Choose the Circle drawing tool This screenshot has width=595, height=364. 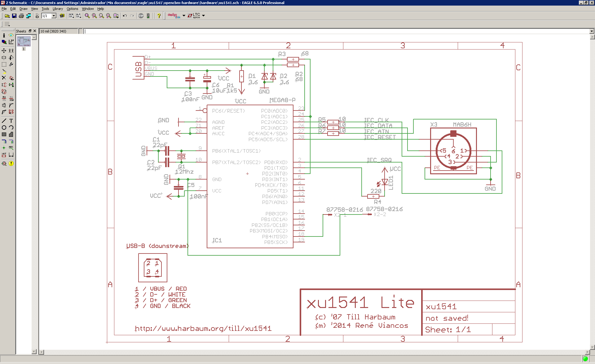[4, 128]
